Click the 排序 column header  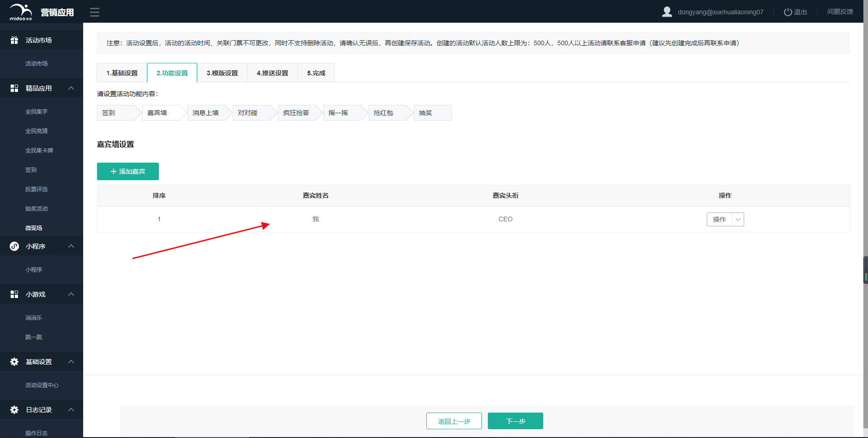pyautogui.click(x=159, y=195)
